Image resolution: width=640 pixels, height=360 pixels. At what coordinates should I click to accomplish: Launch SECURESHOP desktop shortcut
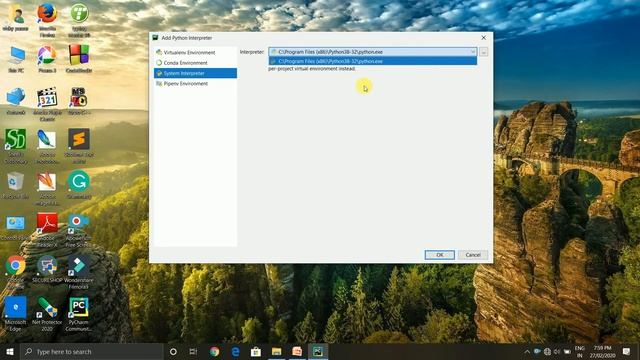[47, 269]
